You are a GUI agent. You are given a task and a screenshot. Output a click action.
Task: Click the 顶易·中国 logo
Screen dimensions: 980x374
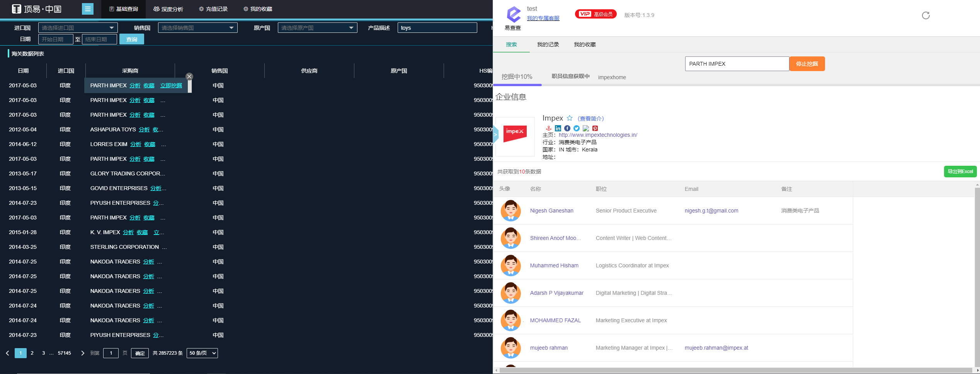click(x=37, y=9)
